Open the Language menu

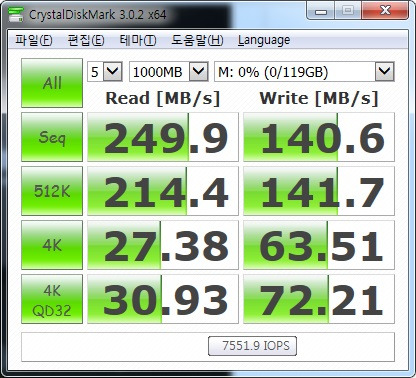[x=264, y=40]
